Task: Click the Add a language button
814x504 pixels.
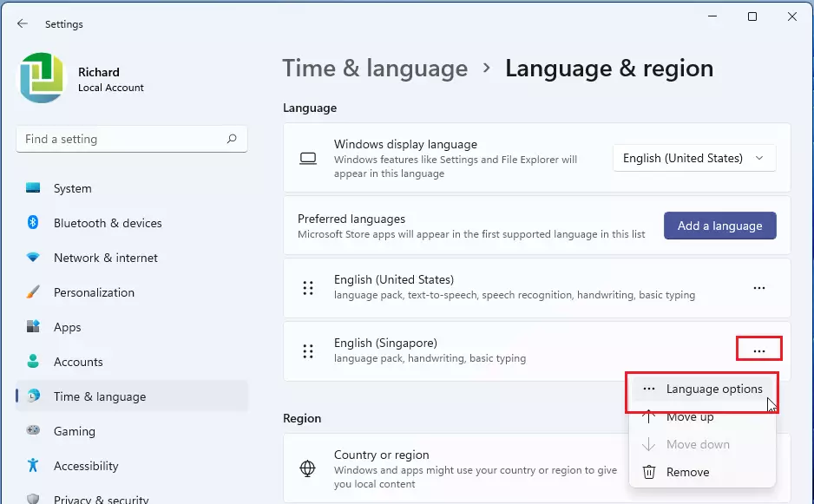Action: point(719,226)
